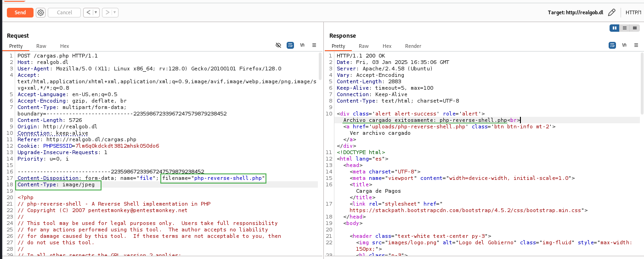Image resolution: width=644 pixels, height=259 pixels.
Task: Click 'Content-Length: 5726' in the request
Action: coord(49,120)
